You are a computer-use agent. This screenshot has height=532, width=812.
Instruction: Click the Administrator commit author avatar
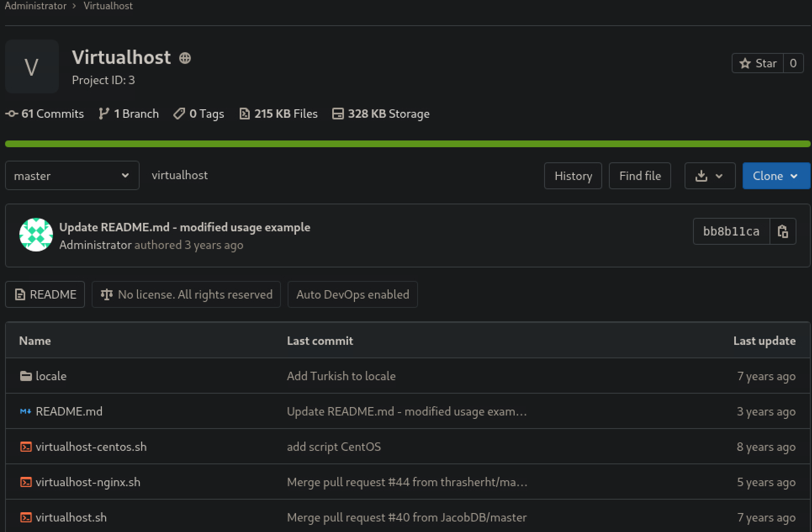[x=36, y=235]
